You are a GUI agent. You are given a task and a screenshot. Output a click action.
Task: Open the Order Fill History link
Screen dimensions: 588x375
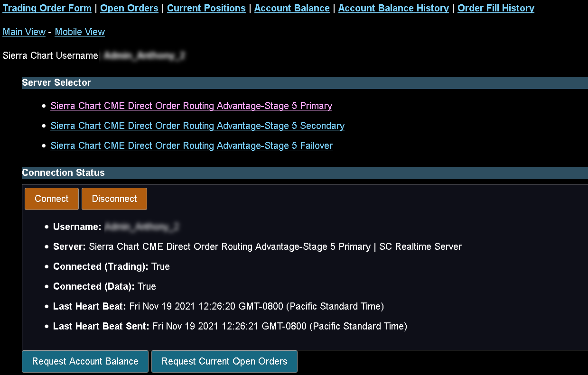tap(496, 8)
